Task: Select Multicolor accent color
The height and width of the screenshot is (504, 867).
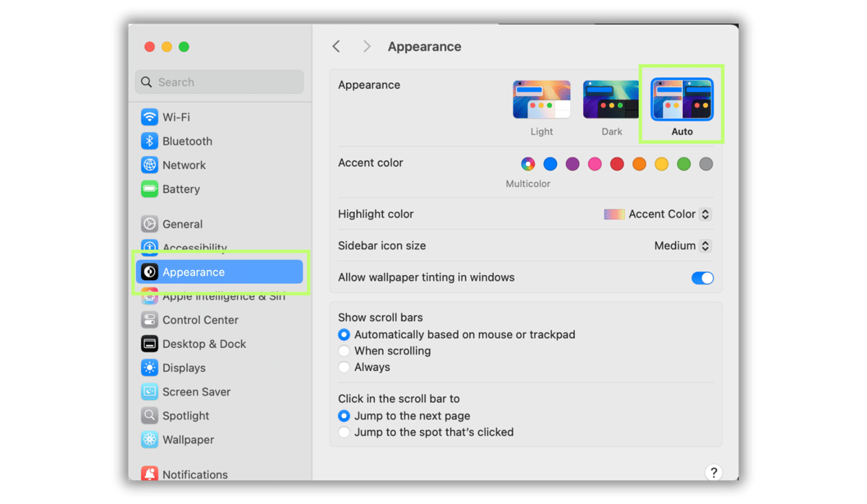Action: (x=528, y=164)
